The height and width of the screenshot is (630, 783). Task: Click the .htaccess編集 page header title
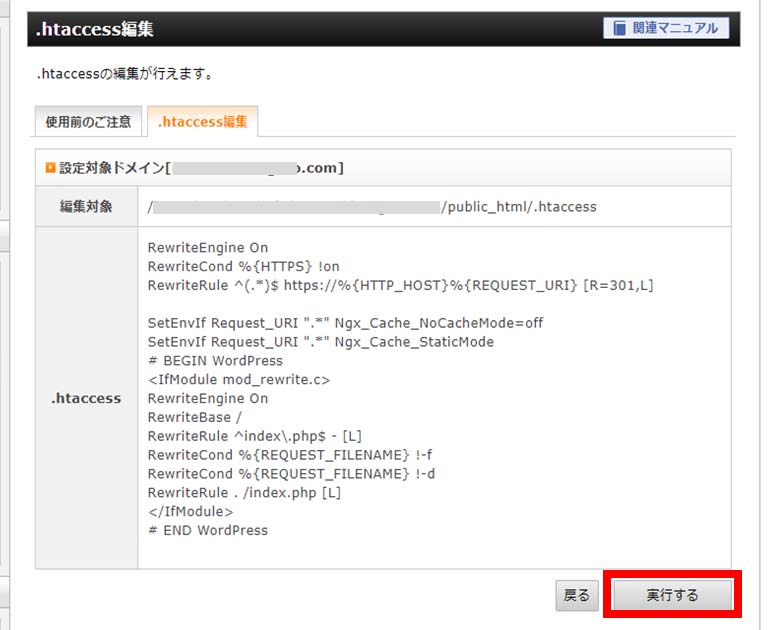[95, 29]
